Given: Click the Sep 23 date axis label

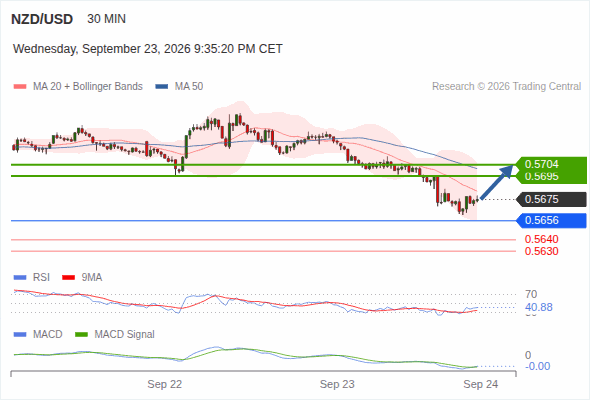Looking at the screenshot, I should point(337,384).
